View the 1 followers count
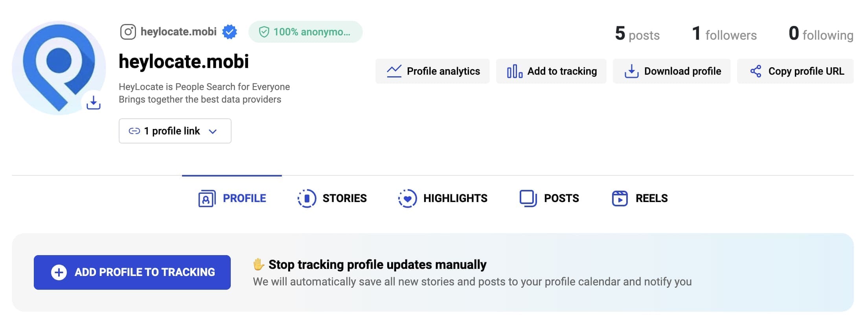 pos(724,33)
